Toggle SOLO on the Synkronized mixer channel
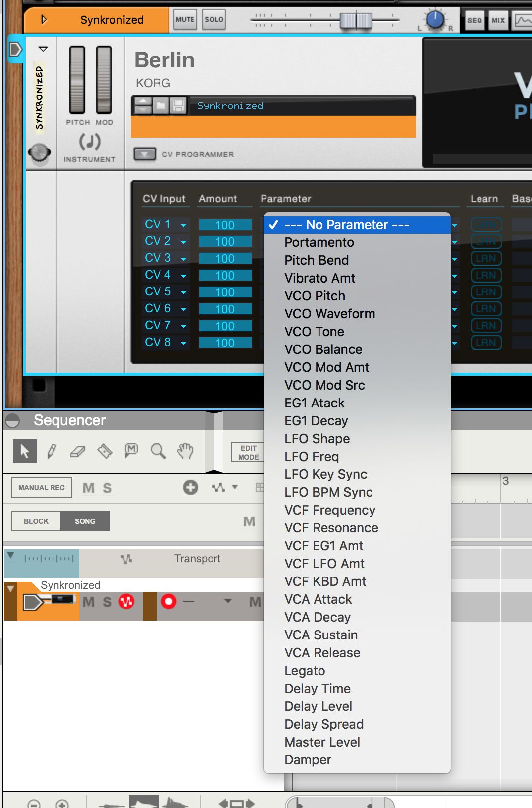 [214, 20]
